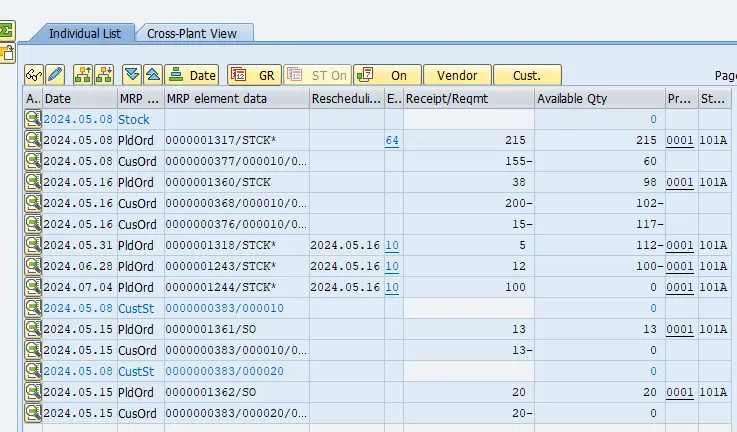
Task: Open details of Stock row magnifier icon
Action: (x=33, y=120)
